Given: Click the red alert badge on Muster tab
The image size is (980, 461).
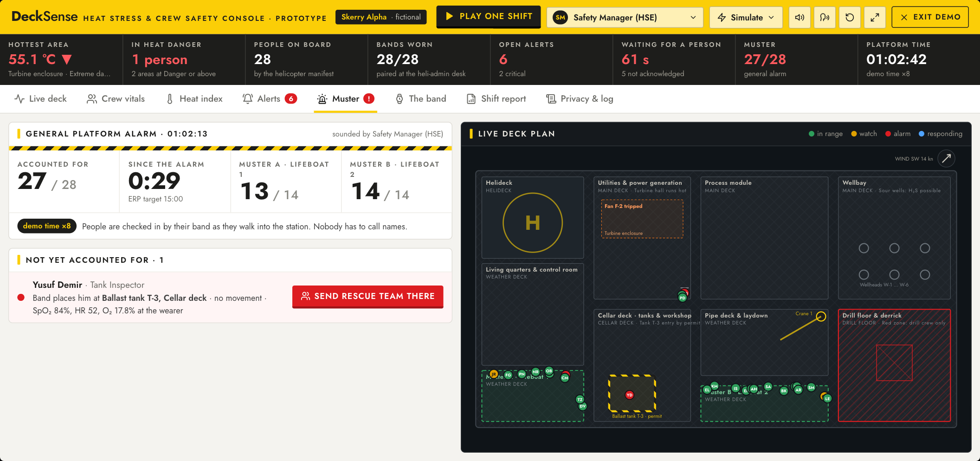Looking at the screenshot, I should [369, 98].
